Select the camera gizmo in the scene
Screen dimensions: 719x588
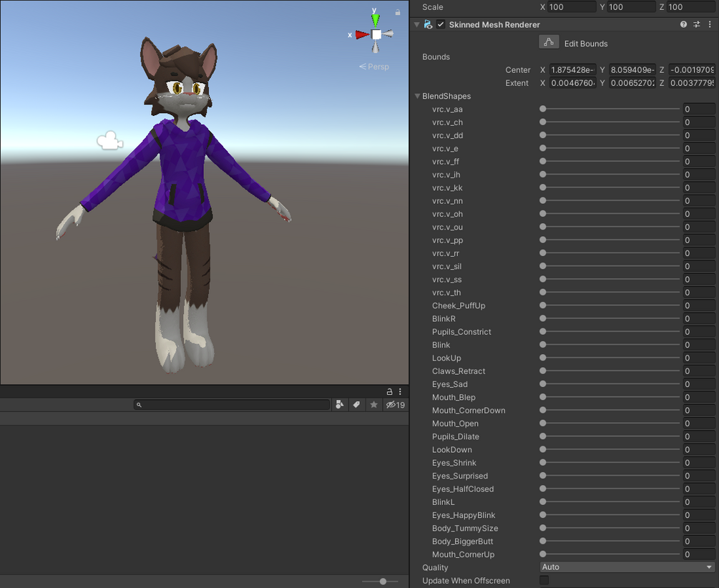click(x=110, y=141)
